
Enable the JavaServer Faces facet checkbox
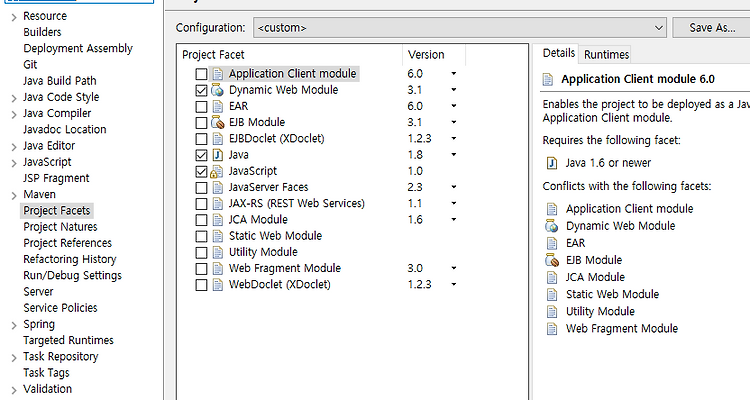(x=202, y=187)
